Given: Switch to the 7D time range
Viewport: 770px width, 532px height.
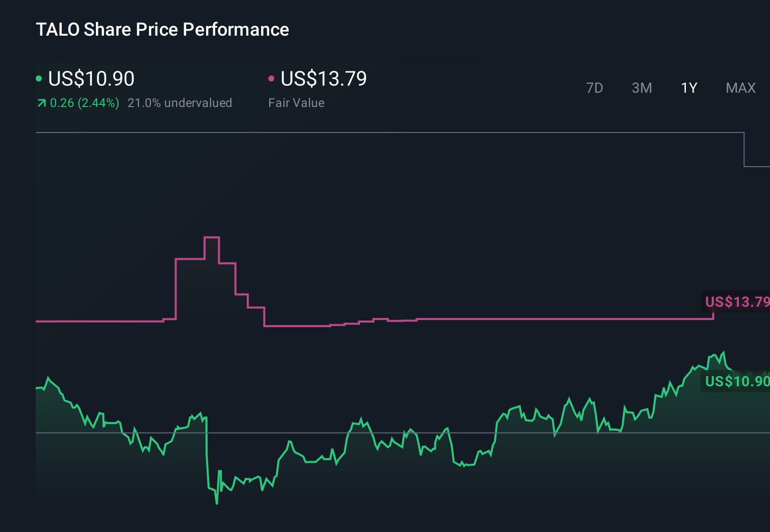Looking at the screenshot, I should (x=595, y=88).
